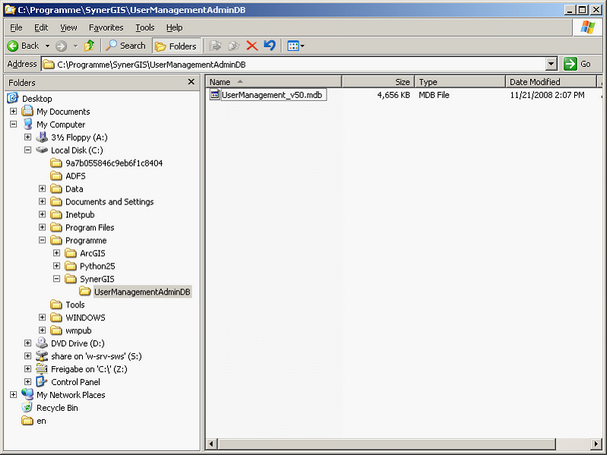The height and width of the screenshot is (455, 607).
Task: Expand the Data folder node
Action: tap(42, 189)
